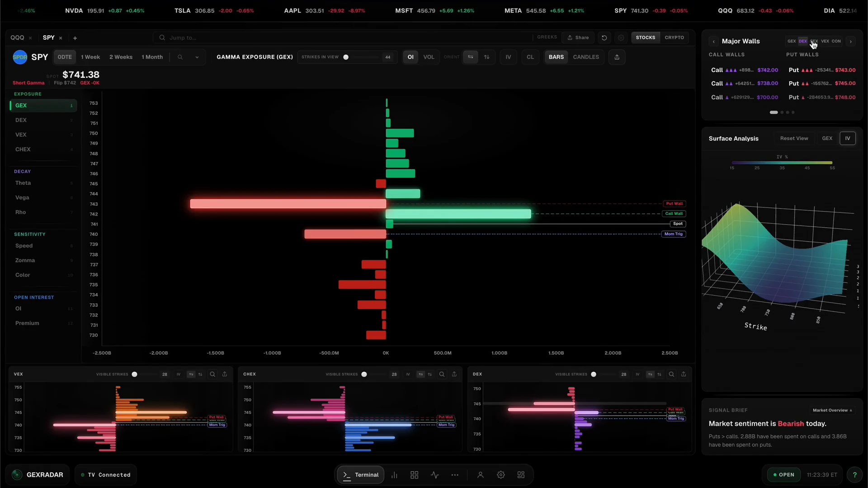The image size is (868, 488).
Task: Select DEX in Exposure sidebar
Action: [43, 120]
